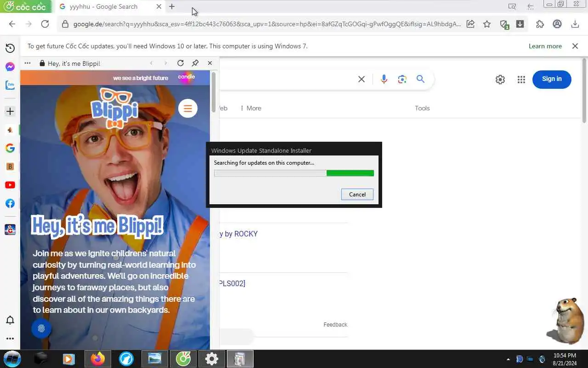The image size is (588, 368).
Task: Click the 'candle' banner link
Action: (x=187, y=77)
